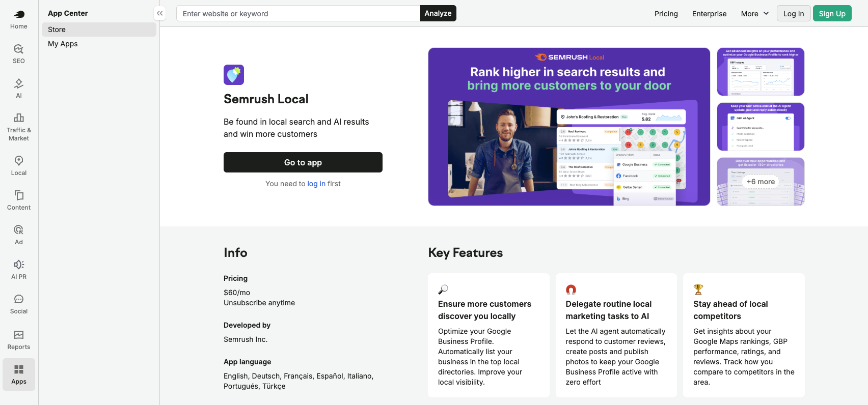Open the Local sidebar icon
This screenshot has width=868, height=405.
(19, 166)
